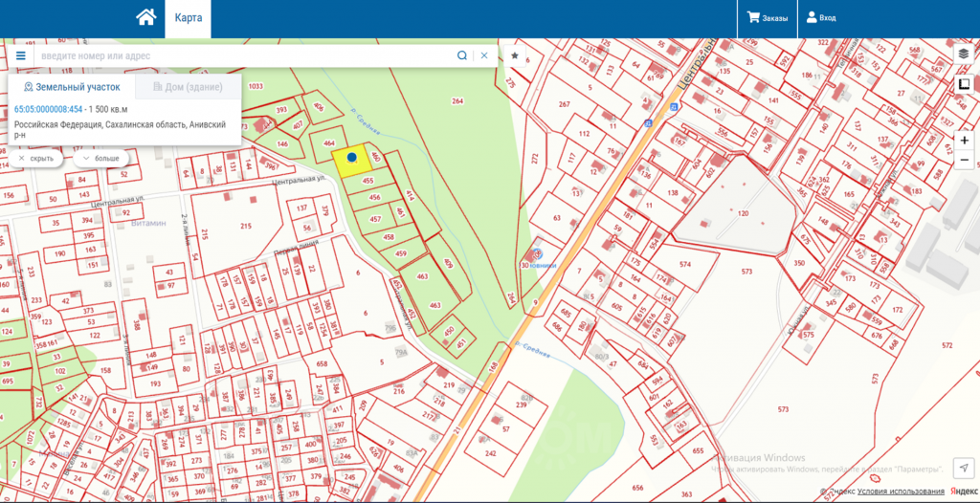Zoom out with the minus button
This screenshot has height=503, width=980.
tap(964, 161)
